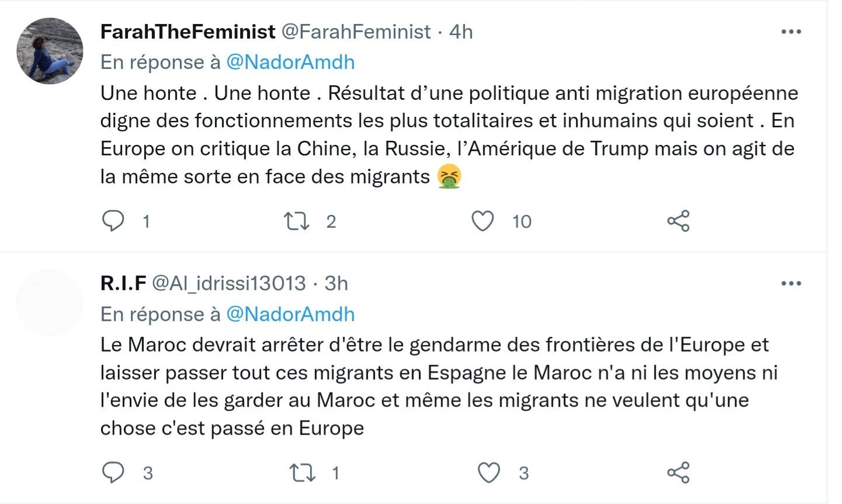Reply to FarahTheFeminist's tweet
Viewport: 842px width, 504px height.
[x=113, y=221]
